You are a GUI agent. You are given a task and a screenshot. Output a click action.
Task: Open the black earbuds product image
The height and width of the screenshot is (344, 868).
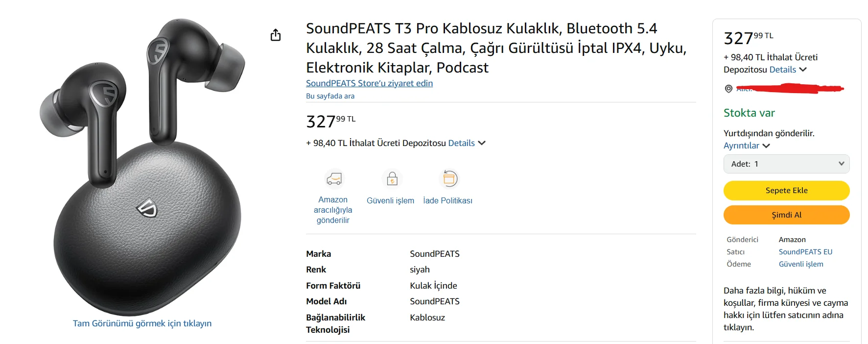[142, 167]
